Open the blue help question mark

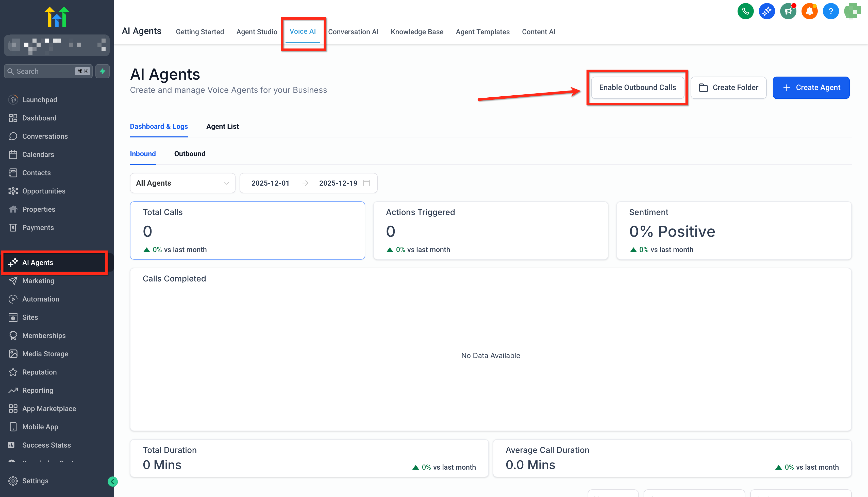tap(830, 11)
